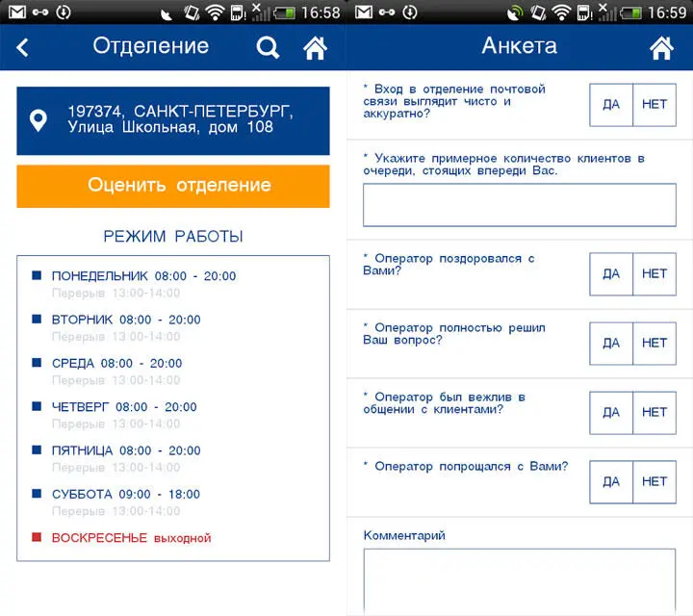
Task: Tap the location pin on the address card
Action: pos(38,120)
